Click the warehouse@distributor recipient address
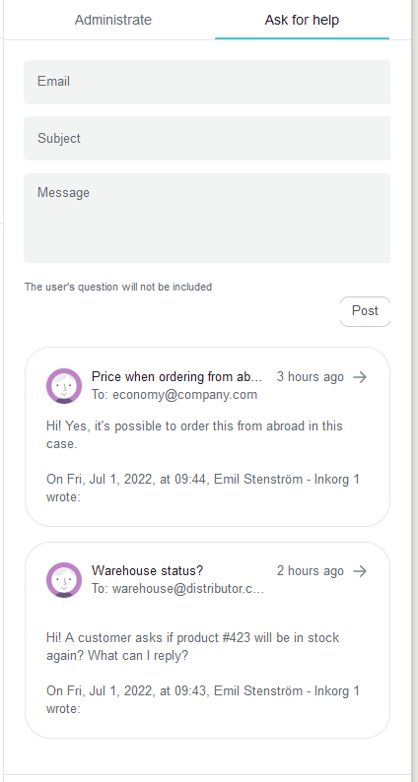This screenshot has height=782, width=418. click(x=178, y=589)
